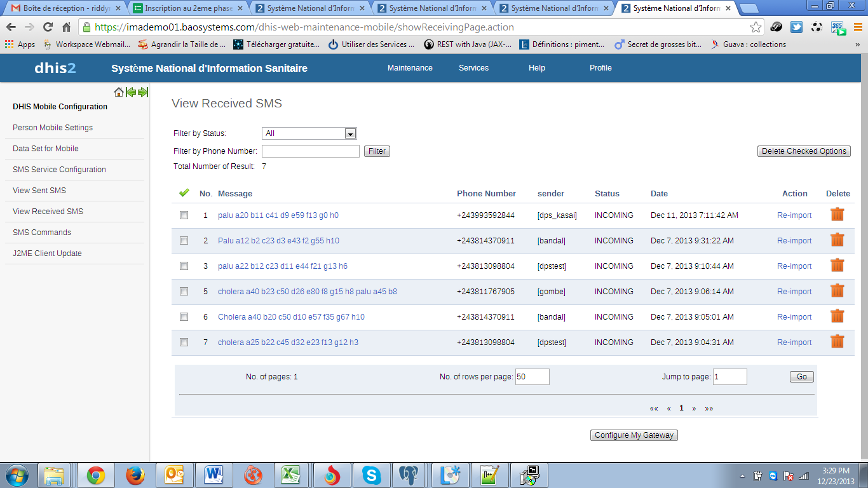Click the green left arrow sidebar icon

[131, 92]
